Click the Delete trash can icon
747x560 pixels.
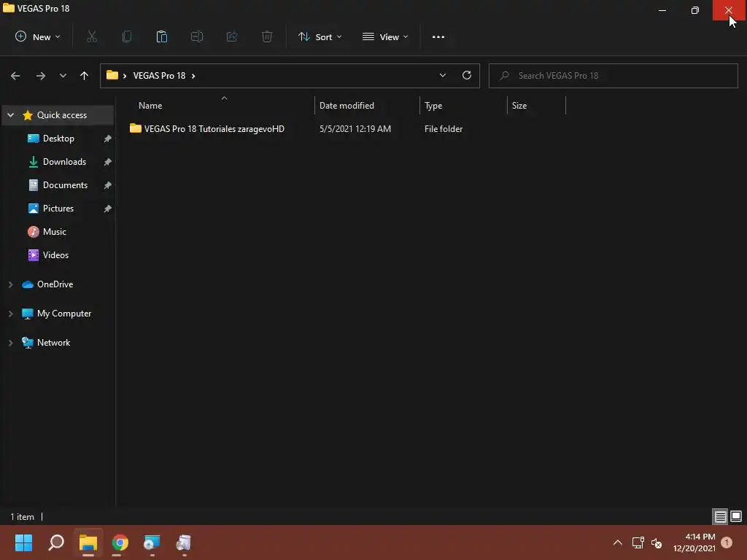click(x=267, y=36)
